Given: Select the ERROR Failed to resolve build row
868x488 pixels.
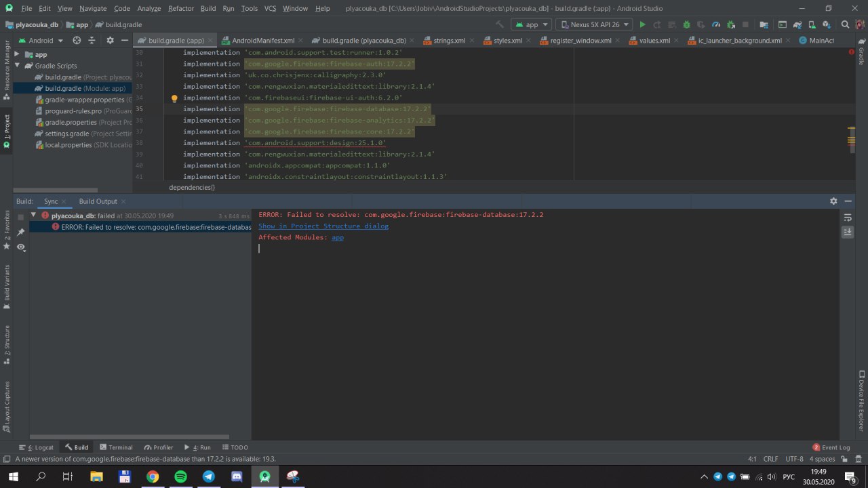Looking at the screenshot, I should 140,227.
